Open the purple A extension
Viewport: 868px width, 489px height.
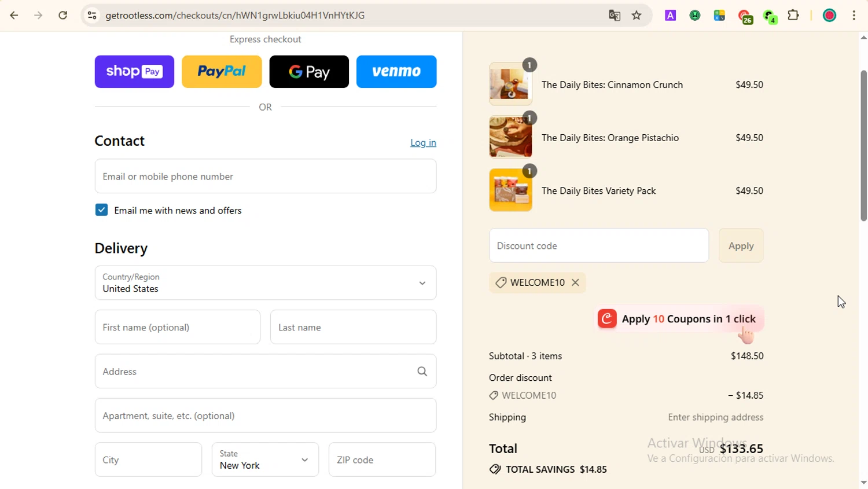[670, 16]
